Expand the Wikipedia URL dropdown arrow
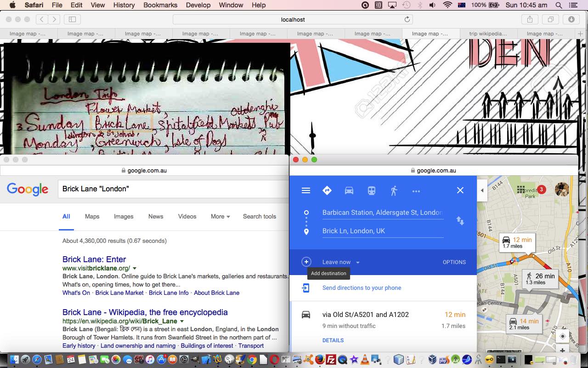588x368 pixels. [x=182, y=321]
